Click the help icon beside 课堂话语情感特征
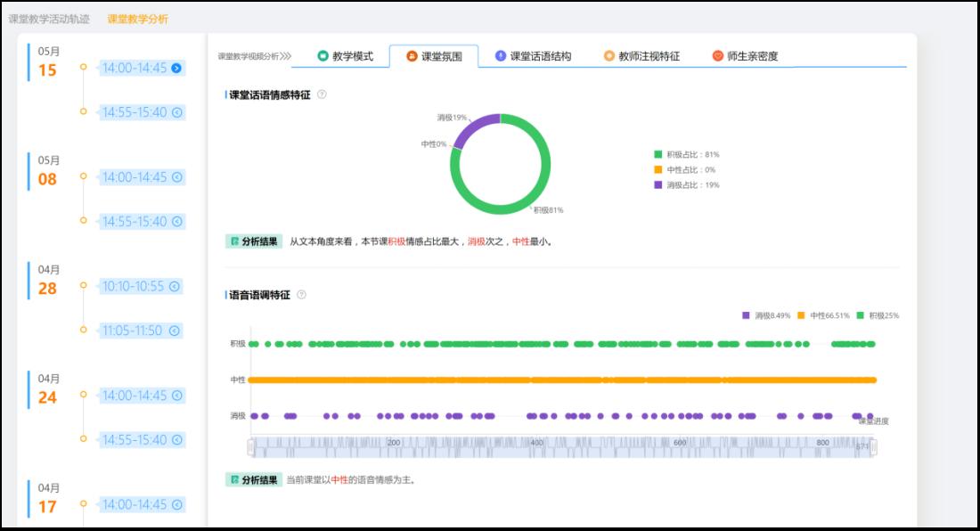 pyautogui.click(x=322, y=94)
